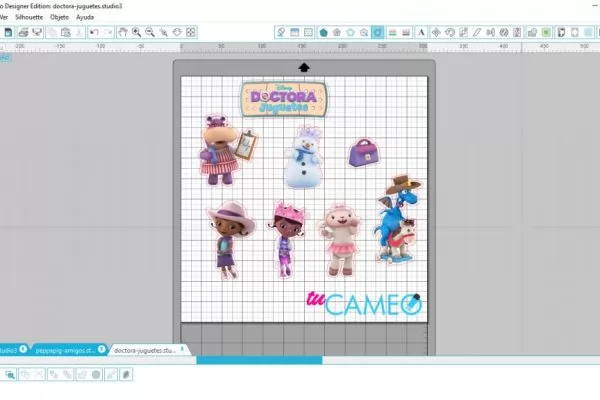
Task: Select the blue dragon with cowboy hat
Action: [x=398, y=219]
